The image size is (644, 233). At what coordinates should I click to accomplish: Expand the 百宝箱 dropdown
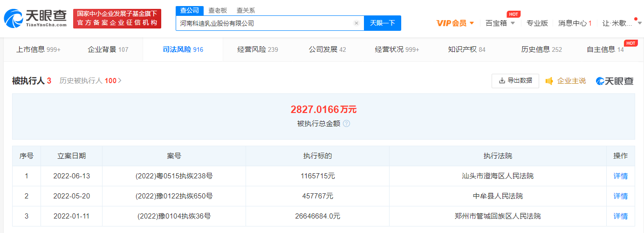pos(500,23)
